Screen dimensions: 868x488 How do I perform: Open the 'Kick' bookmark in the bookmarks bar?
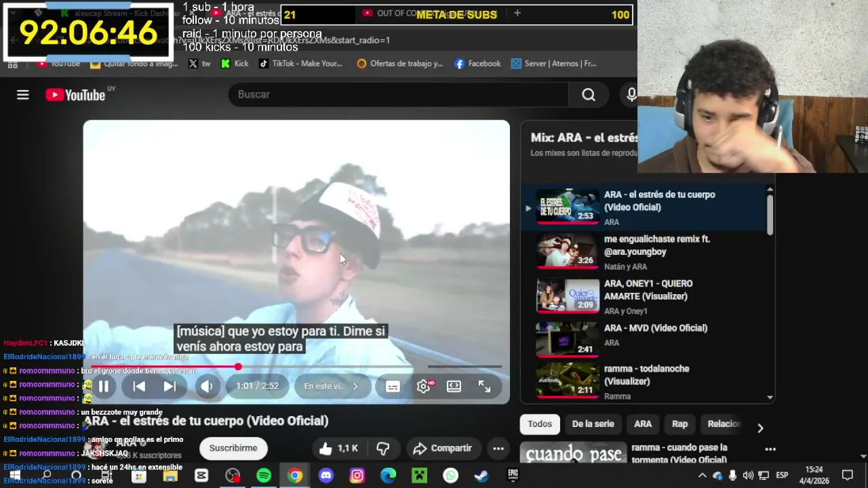235,64
